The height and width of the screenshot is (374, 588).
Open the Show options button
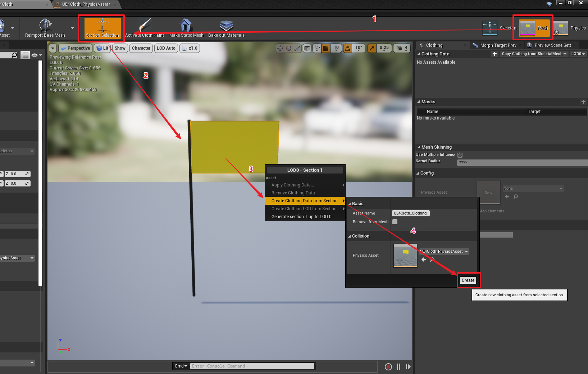[120, 48]
